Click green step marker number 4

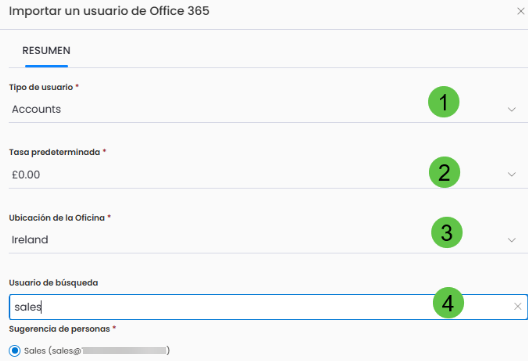[448, 303]
